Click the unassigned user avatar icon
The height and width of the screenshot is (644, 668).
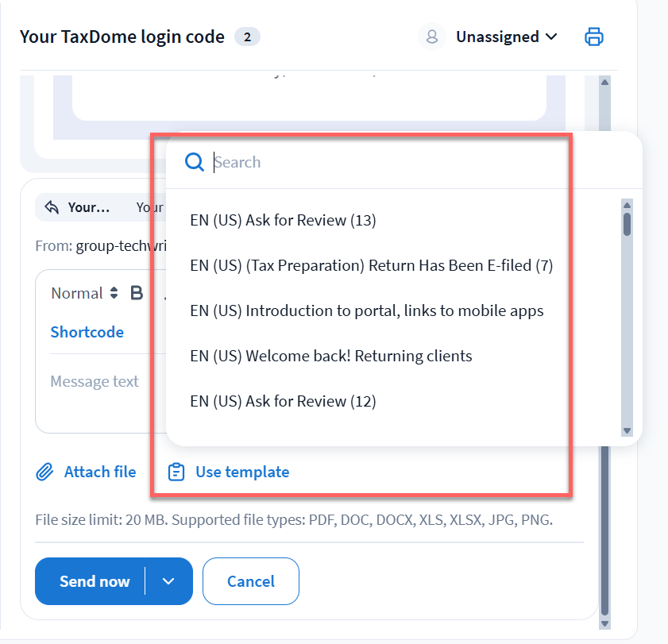tap(432, 37)
